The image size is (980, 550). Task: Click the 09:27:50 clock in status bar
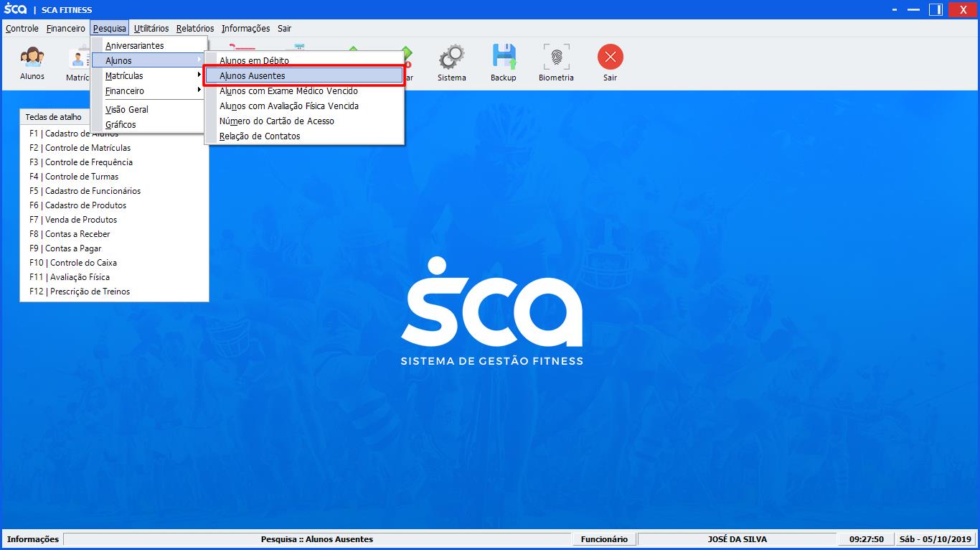867,539
